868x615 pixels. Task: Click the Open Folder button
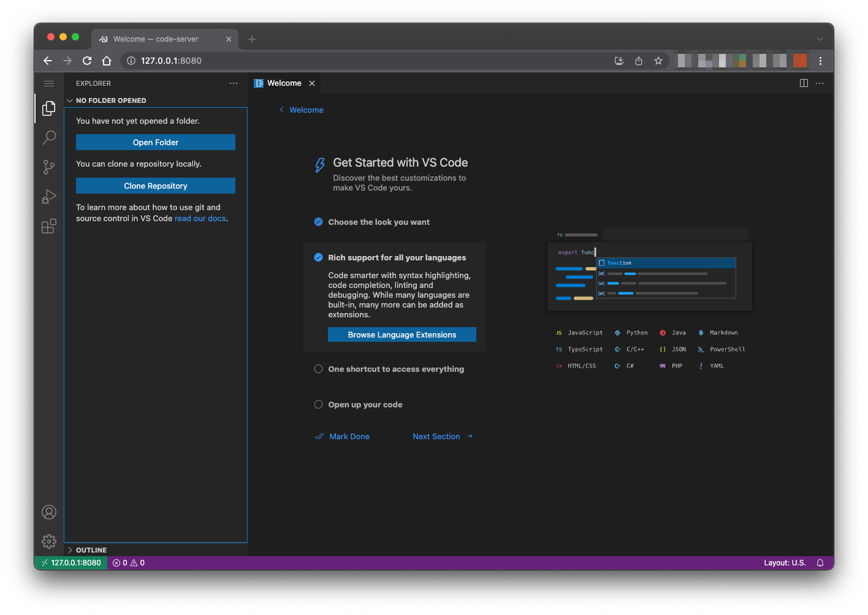[156, 142]
